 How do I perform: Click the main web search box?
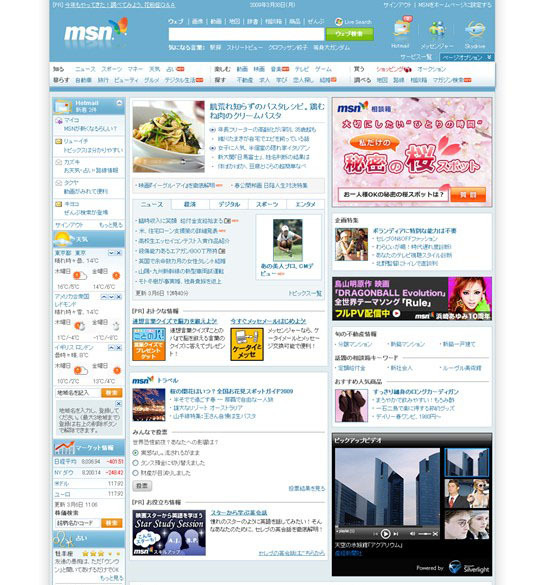246,34
